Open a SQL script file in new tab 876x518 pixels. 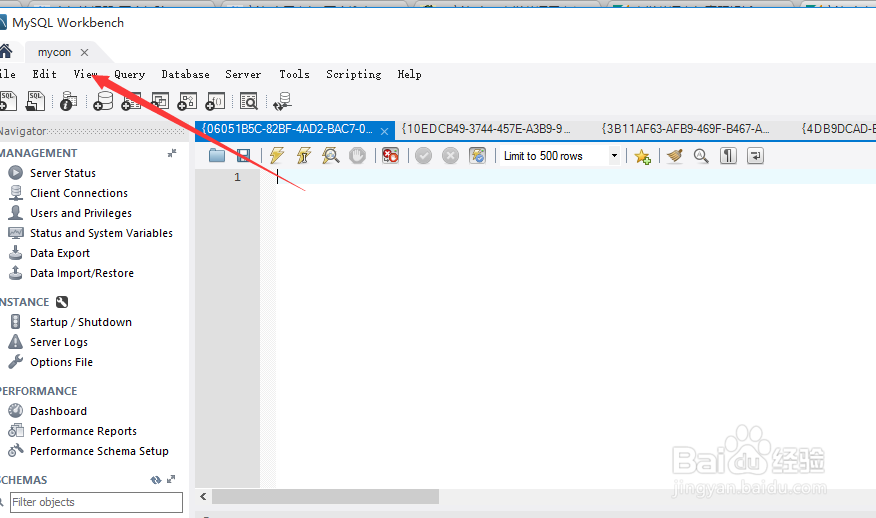[x=35, y=101]
